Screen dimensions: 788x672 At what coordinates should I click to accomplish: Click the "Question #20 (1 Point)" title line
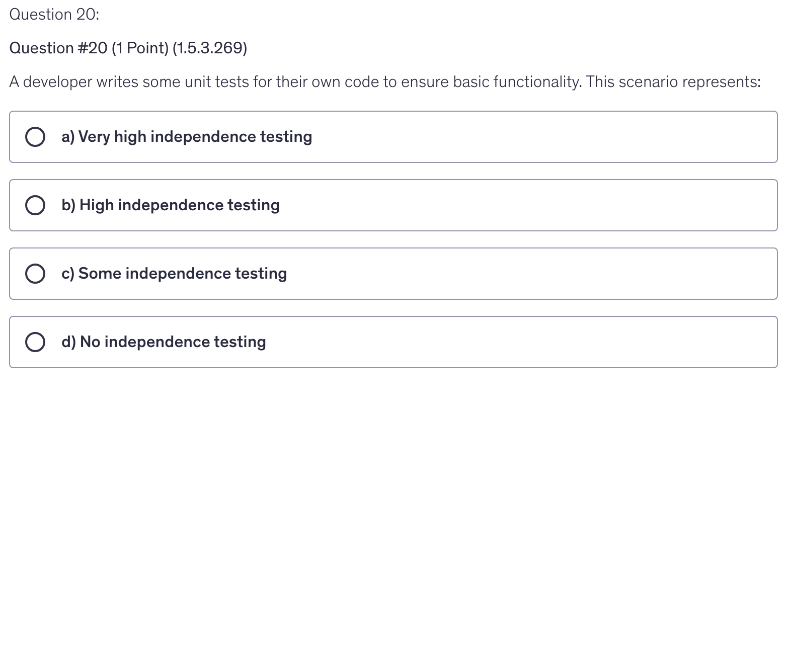[89, 48]
